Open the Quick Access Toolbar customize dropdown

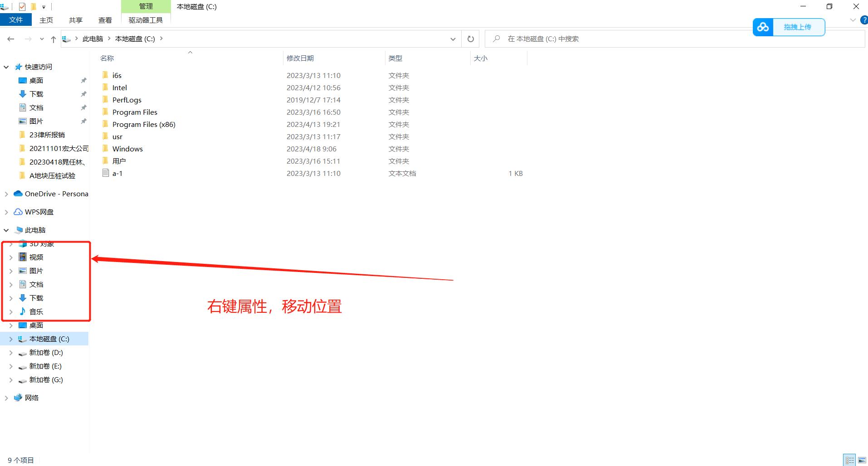44,6
